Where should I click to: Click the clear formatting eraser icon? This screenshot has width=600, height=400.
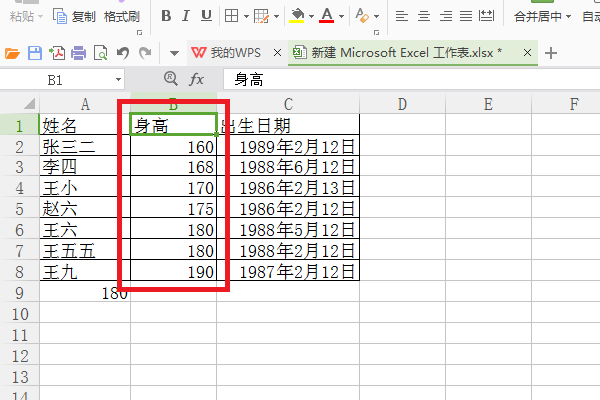pyautogui.click(x=362, y=16)
